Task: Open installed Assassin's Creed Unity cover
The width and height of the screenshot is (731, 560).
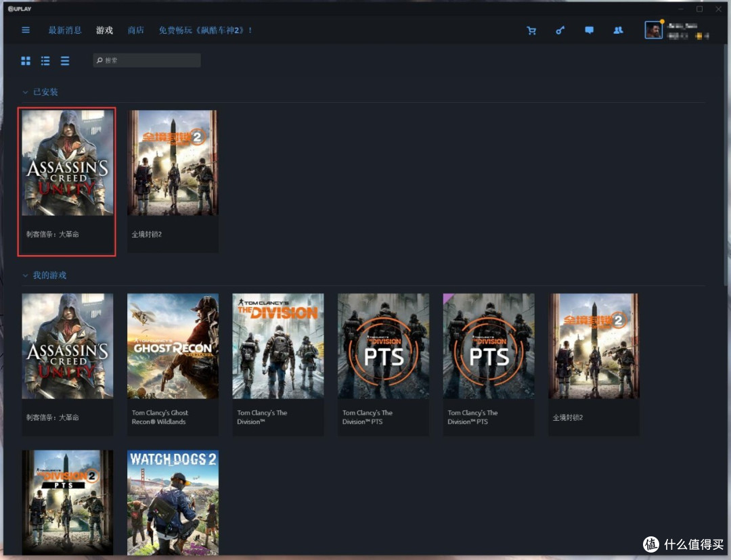Action: (68, 162)
